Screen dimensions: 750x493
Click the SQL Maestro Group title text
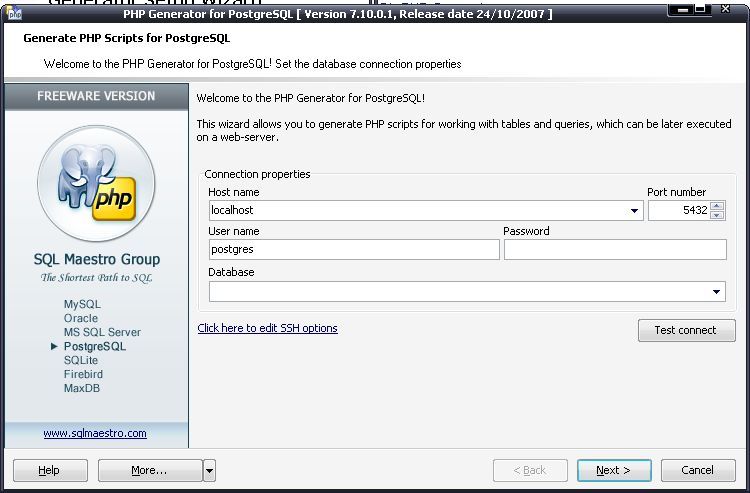(x=97, y=259)
